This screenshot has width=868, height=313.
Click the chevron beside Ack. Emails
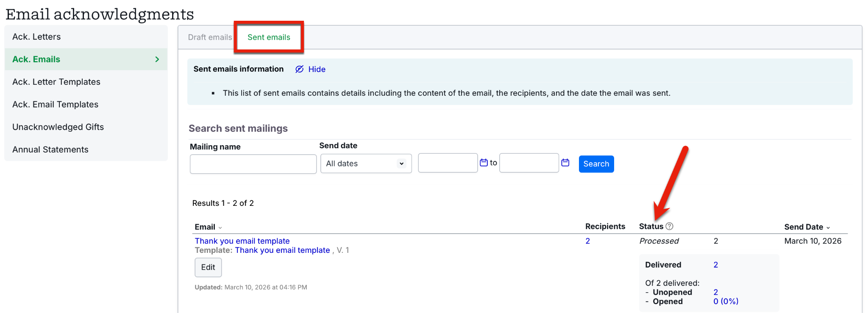click(x=157, y=59)
